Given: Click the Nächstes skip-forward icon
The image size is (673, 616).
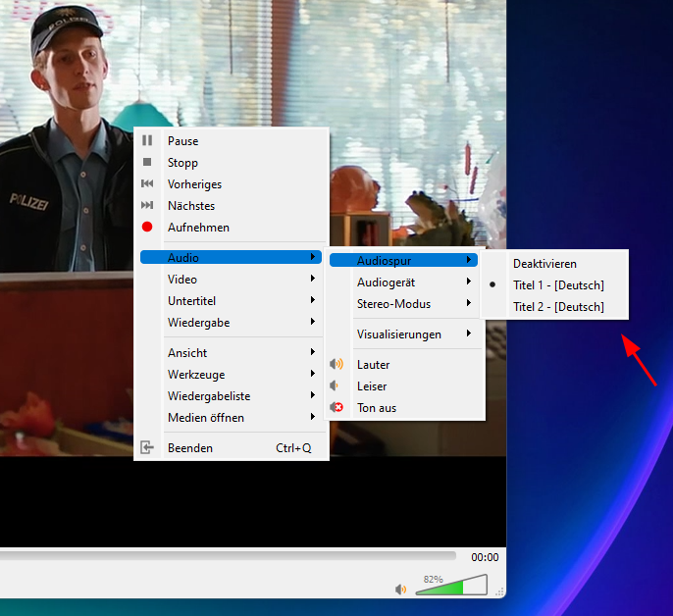Looking at the screenshot, I should tap(147, 205).
